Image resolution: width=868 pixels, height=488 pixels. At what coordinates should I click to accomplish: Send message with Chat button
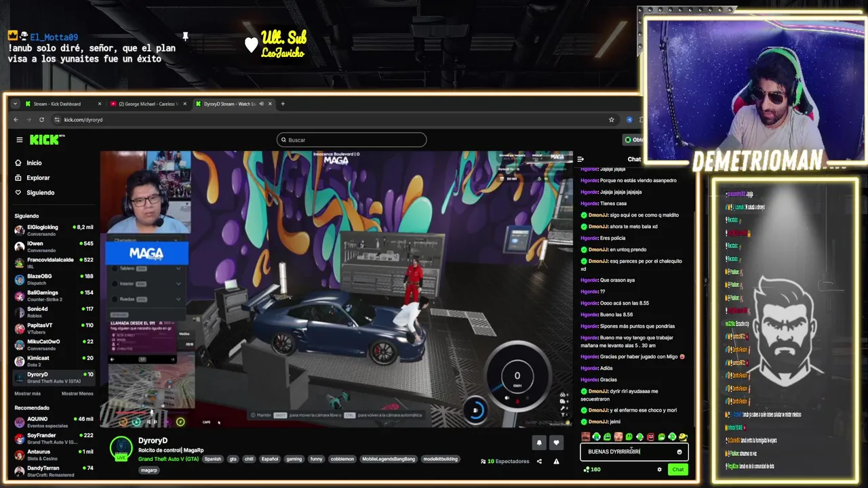tap(677, 469)
